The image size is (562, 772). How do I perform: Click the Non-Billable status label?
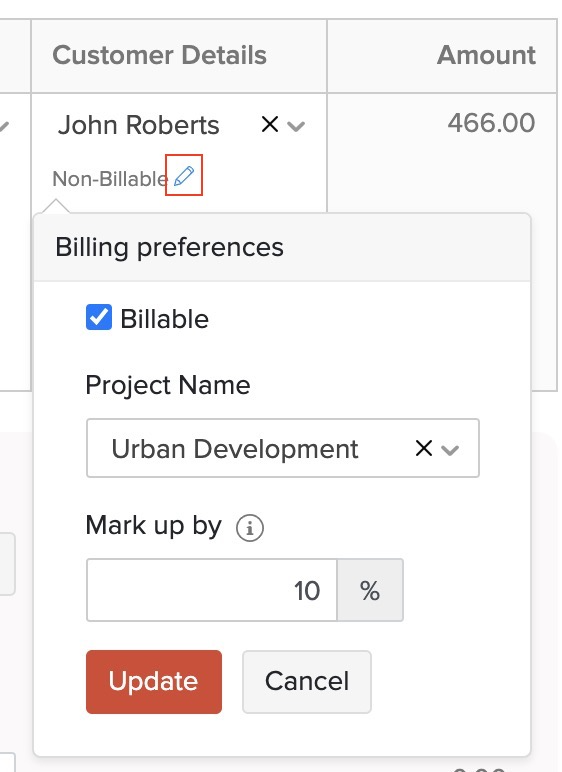[110, 178]
